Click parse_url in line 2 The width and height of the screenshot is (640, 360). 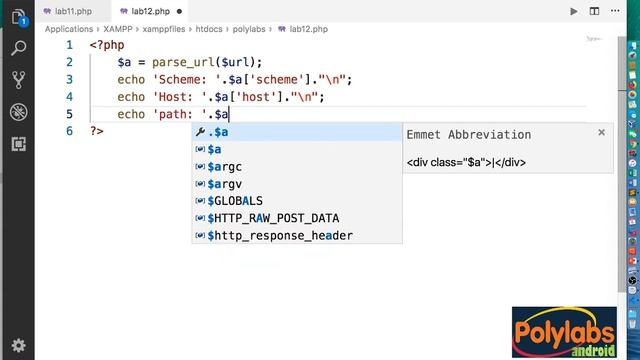pyautogui.click(x=183, y=62)
